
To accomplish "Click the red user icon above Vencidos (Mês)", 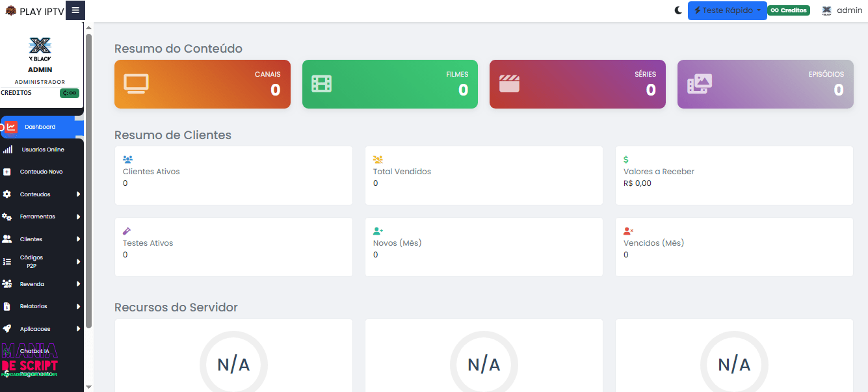I will click(x=628, y=230).
